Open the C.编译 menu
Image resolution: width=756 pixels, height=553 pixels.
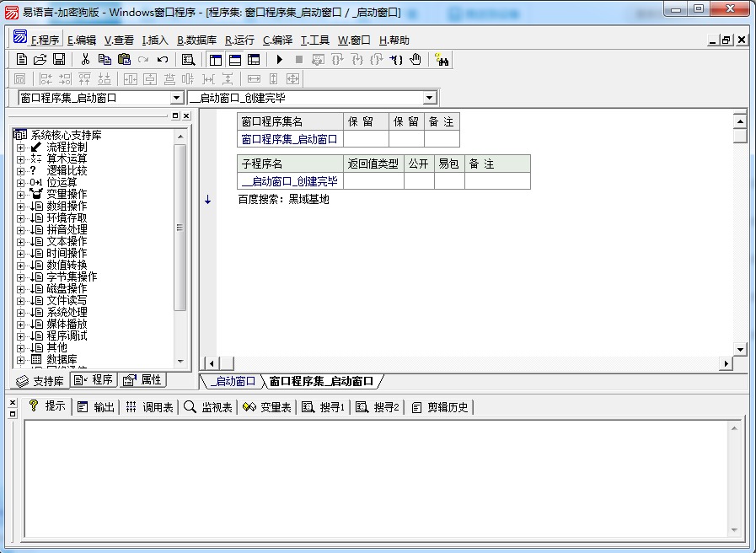[x=278, y=40]
